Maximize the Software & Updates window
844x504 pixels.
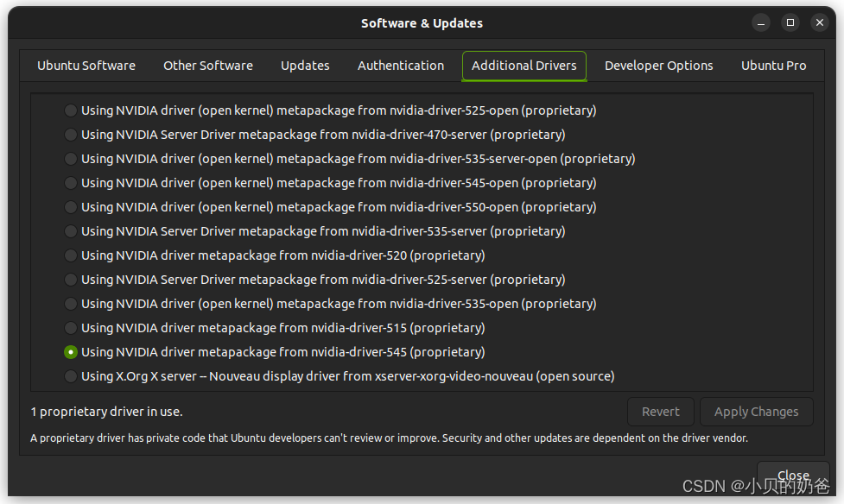coord(790,22)
